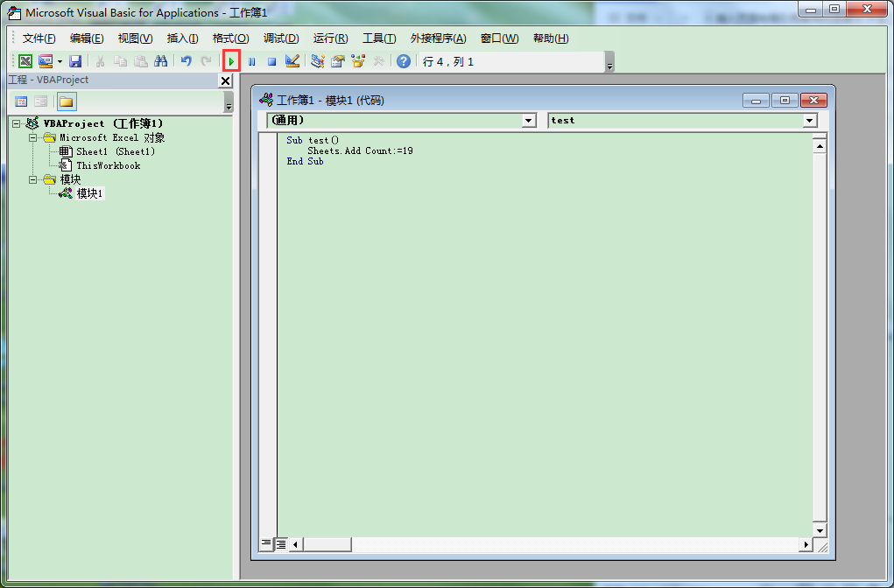Click the Toolbox hammer-wrench icon

point(378,61)
